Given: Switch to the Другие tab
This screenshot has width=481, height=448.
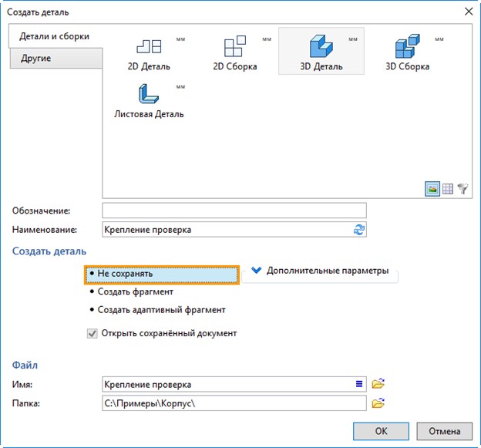Looking at the screenshot, I should tap(56, 59).
